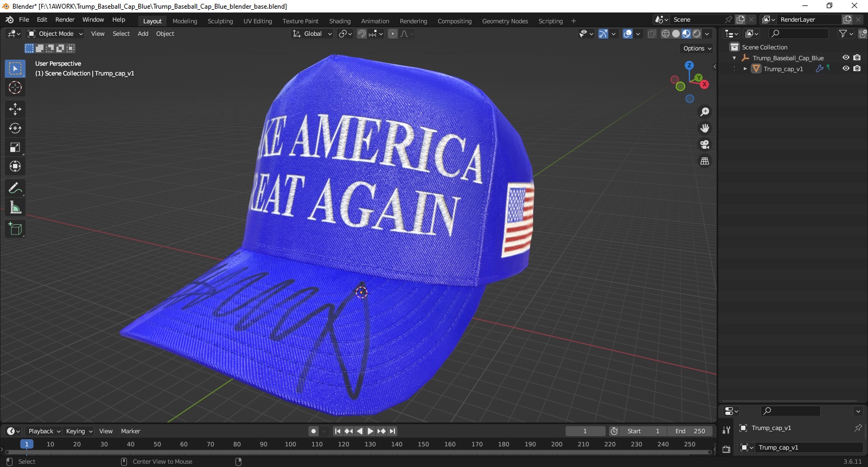
Task: Switch to material preview shading
Action: click(686, 34)
